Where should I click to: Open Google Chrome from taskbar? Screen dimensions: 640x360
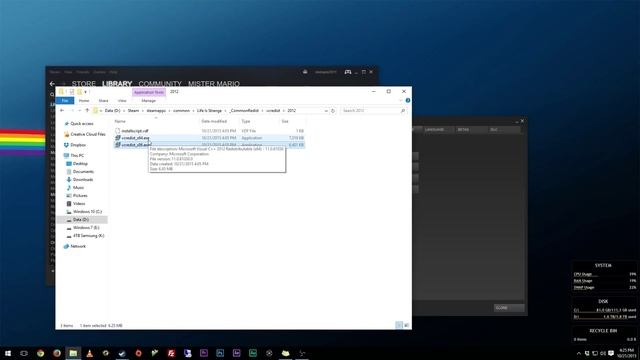tap(40, 353)
